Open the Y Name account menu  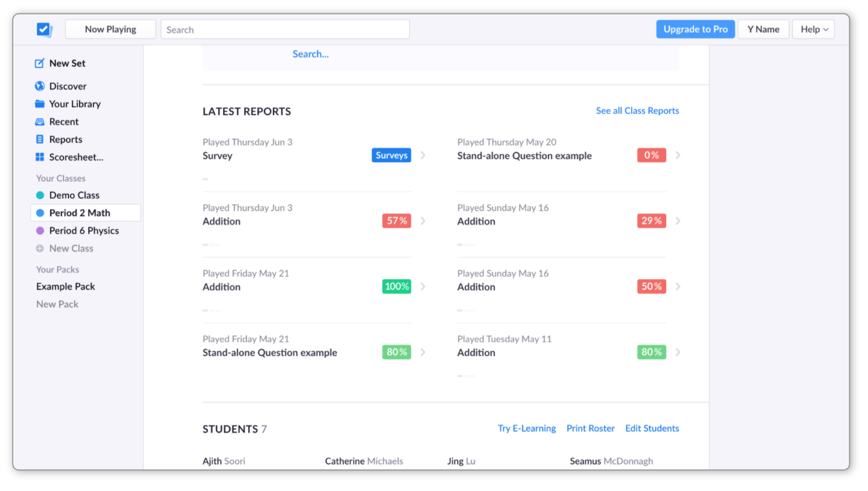click(763, 29)
